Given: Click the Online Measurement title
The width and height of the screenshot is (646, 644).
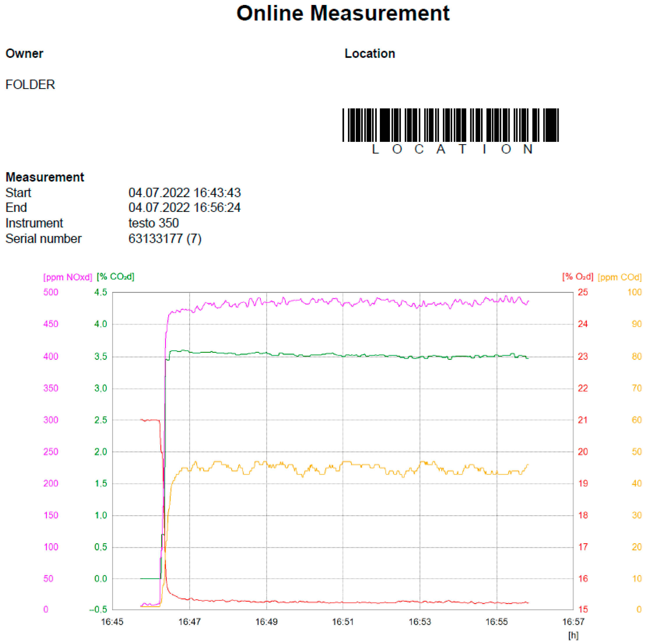Looking at the screenshot, I should (x=343, y=13).
